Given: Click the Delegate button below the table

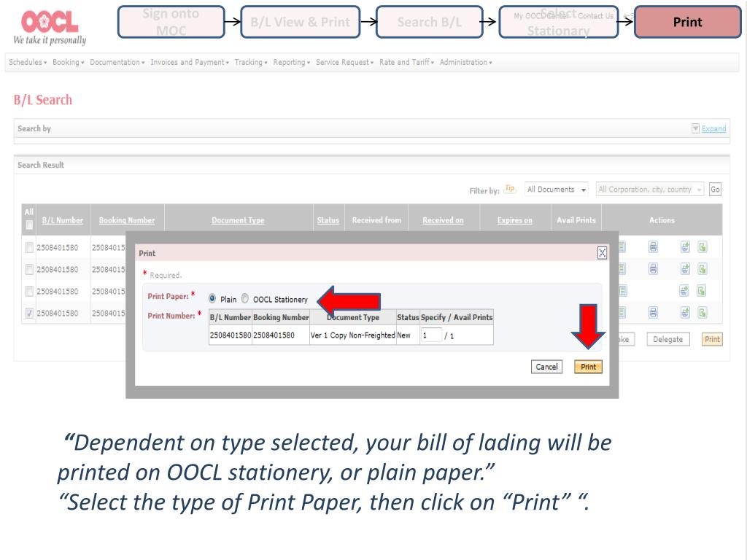Looking at the screenshot, I should tap(667, 339).
